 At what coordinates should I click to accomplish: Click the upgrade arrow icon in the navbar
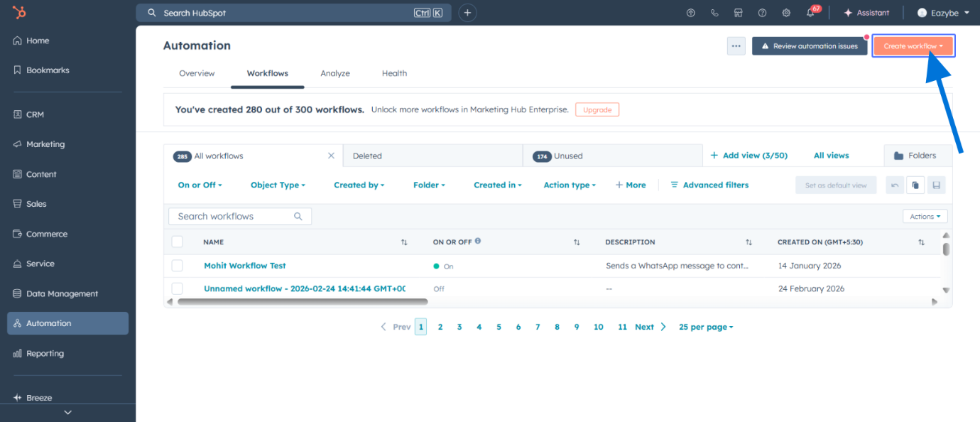(x=690, y=12)
